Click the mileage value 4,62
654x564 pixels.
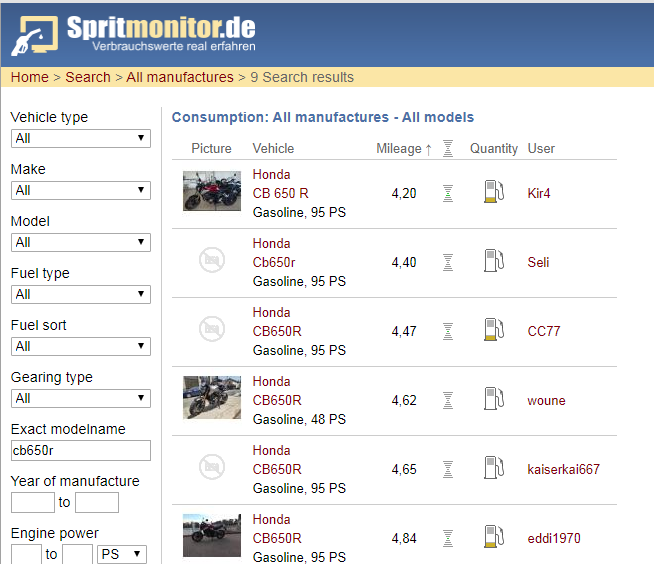(404, 400)
